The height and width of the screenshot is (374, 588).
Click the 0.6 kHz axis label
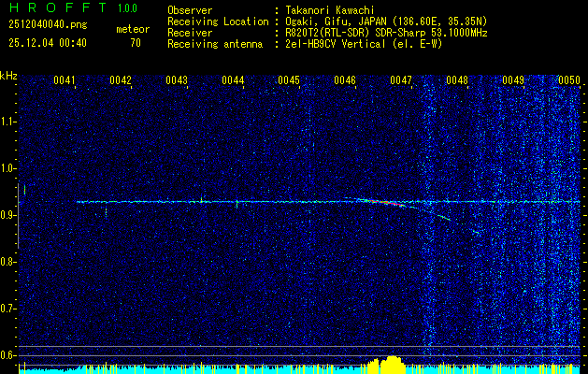coord(7,355)
